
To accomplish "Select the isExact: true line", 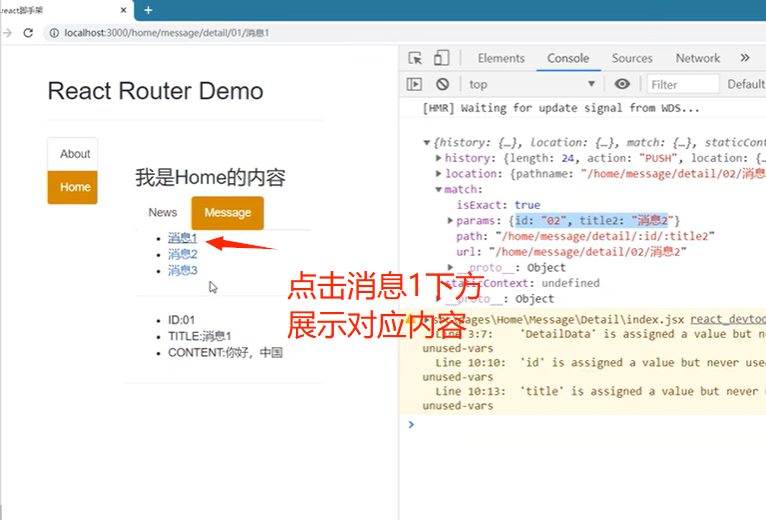I will 498,205.
